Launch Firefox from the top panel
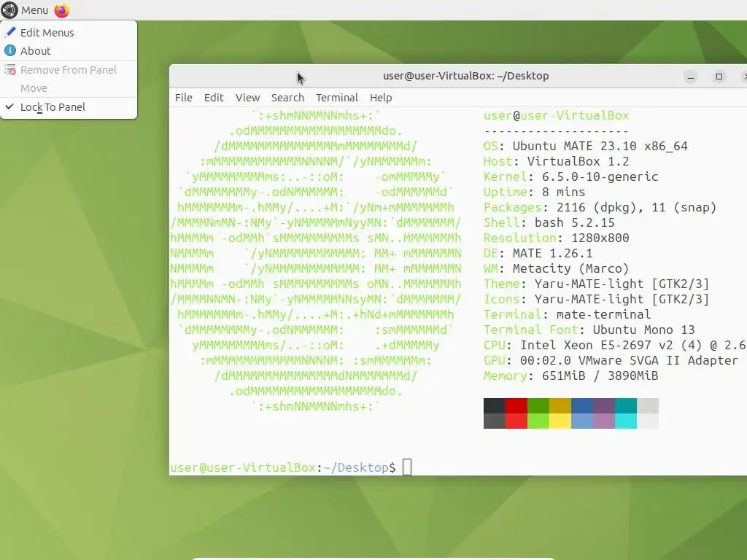The width and height of the screenshot is (747, 560). pyautogui.click(x=62, y=10)
